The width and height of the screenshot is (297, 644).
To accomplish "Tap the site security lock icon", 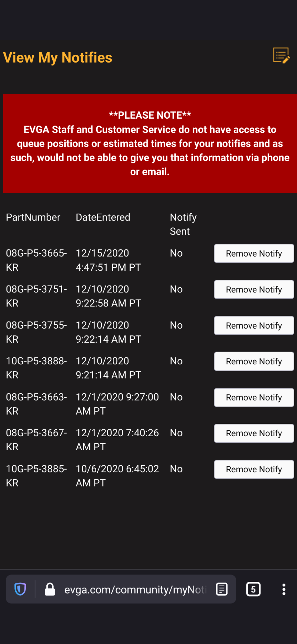I will point(50,589).
